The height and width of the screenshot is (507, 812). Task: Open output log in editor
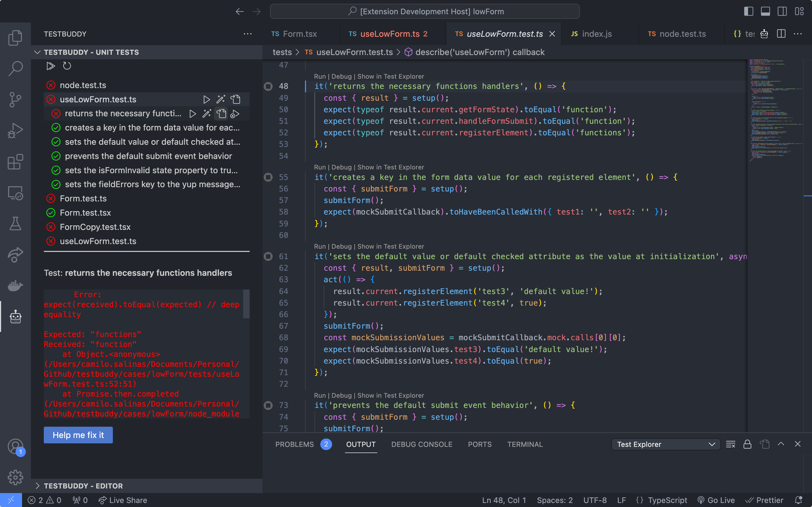coord(764,444)
